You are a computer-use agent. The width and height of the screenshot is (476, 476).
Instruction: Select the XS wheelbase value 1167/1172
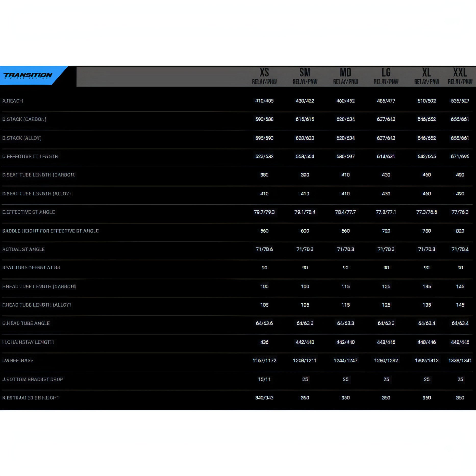point(264,360)
